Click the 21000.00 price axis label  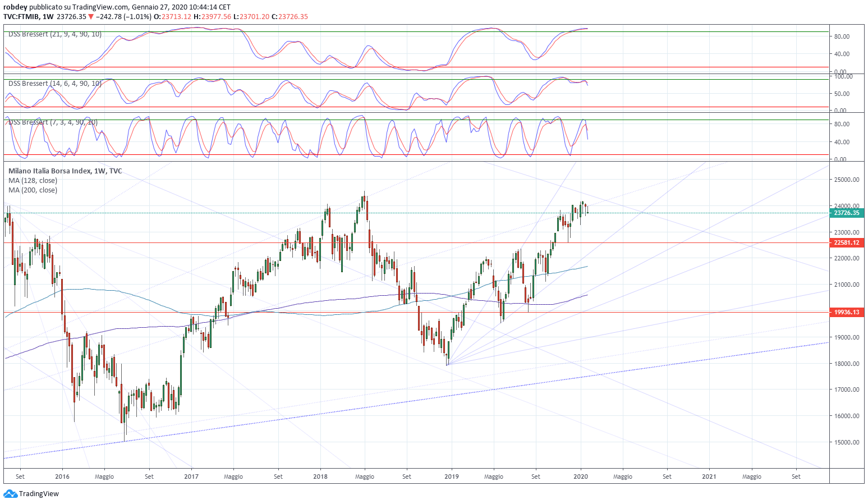pyautogui.click(x=847, y=285)
